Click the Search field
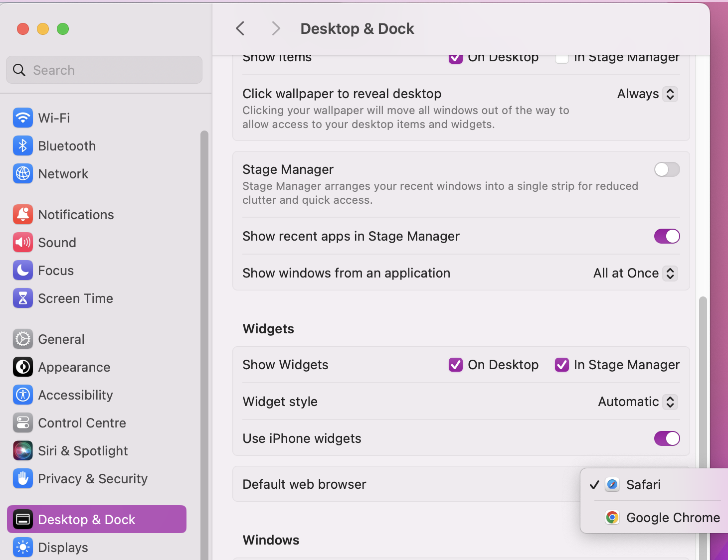Image resolution: width=728 pixels, height=560 pixels. [104, 70]
